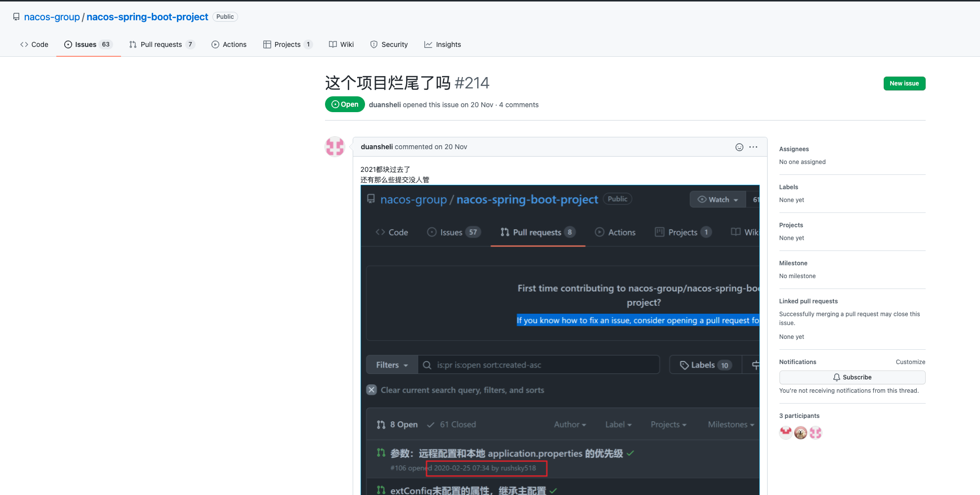Screen dimensions: 980x495
Task: Open the Issues tab
Action: tap(88, 44)
